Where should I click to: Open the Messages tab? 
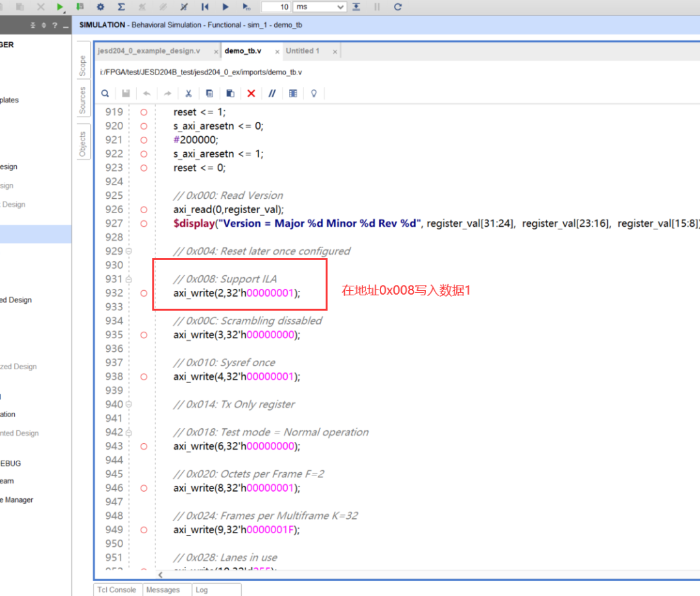tap(163, 590)
